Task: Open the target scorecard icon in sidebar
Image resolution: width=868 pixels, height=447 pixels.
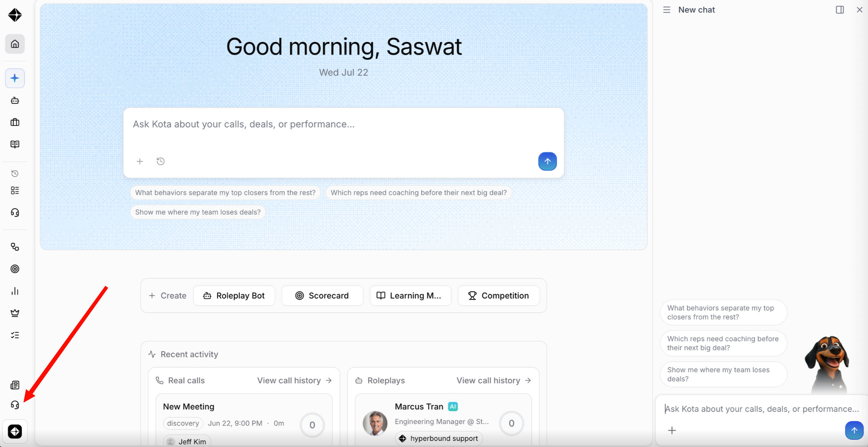Action: tap(15, 269)
